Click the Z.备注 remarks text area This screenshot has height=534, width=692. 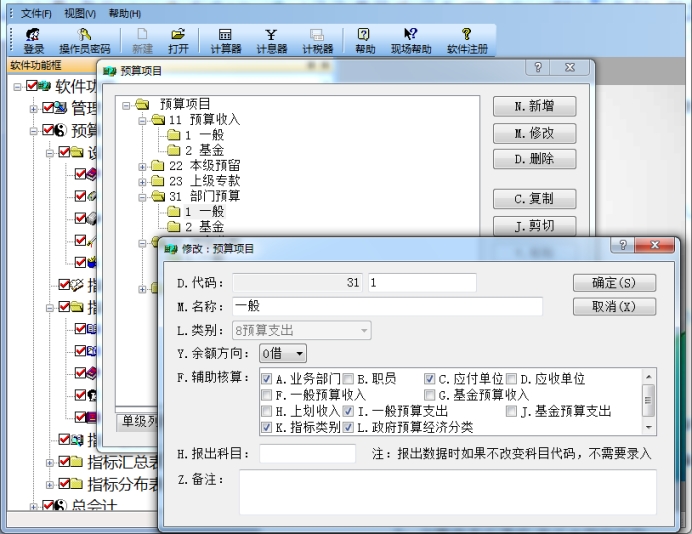coord(448,492)
